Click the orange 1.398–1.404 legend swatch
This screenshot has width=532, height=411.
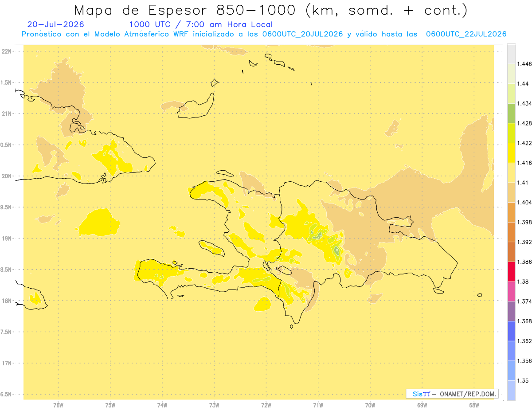pos(511,212)
